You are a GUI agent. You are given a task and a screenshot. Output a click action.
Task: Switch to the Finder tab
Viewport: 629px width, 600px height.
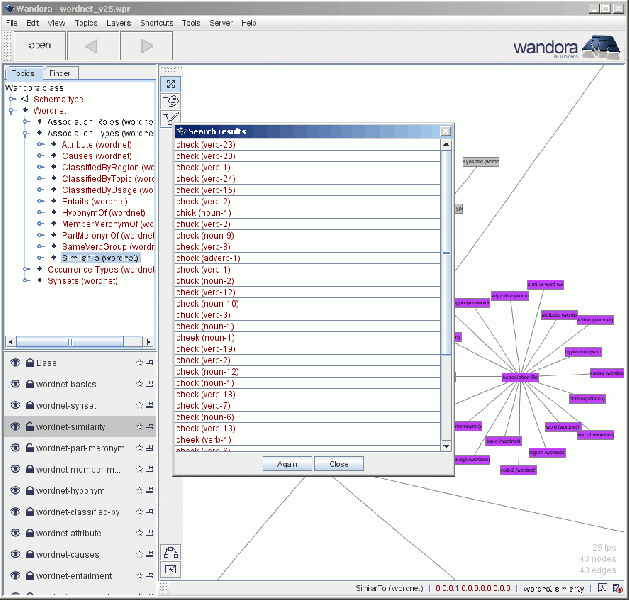(60, 73)
